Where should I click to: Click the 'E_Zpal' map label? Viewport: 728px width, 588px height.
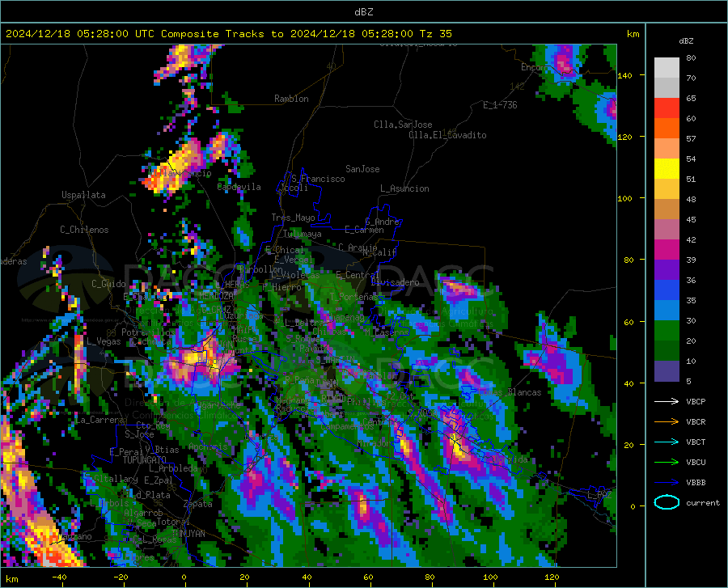click(x=159, y=480)
